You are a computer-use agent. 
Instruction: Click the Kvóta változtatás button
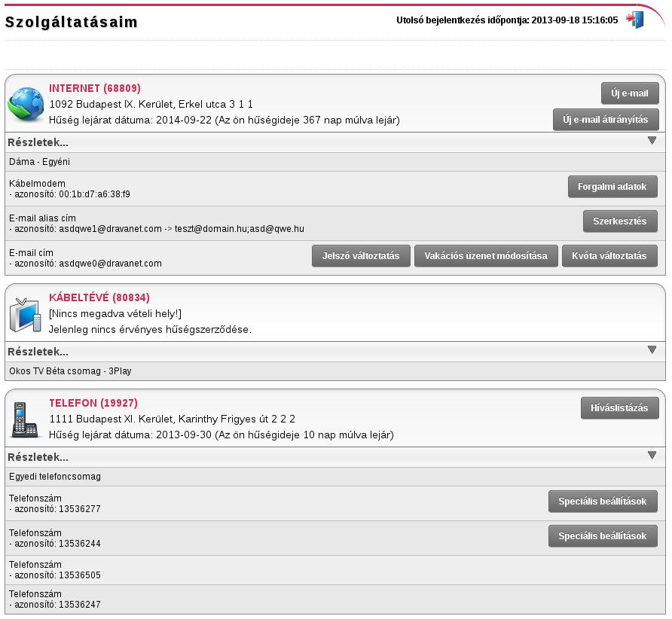609,256
